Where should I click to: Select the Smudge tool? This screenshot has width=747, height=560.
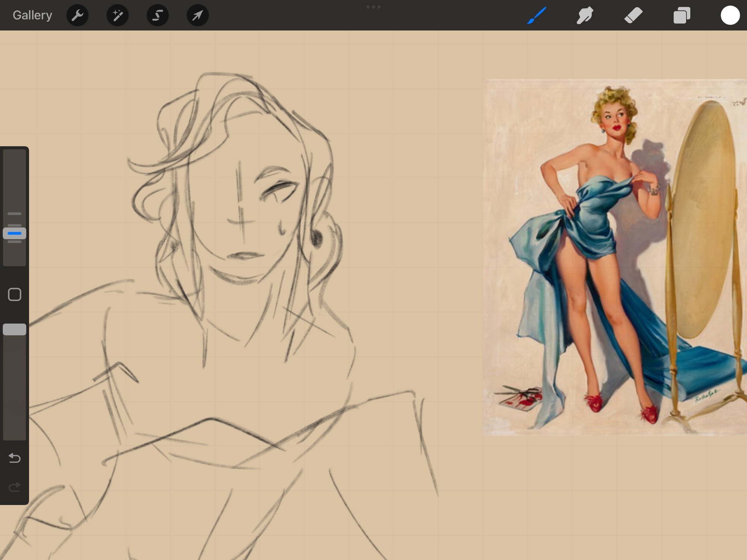(585, 15)
